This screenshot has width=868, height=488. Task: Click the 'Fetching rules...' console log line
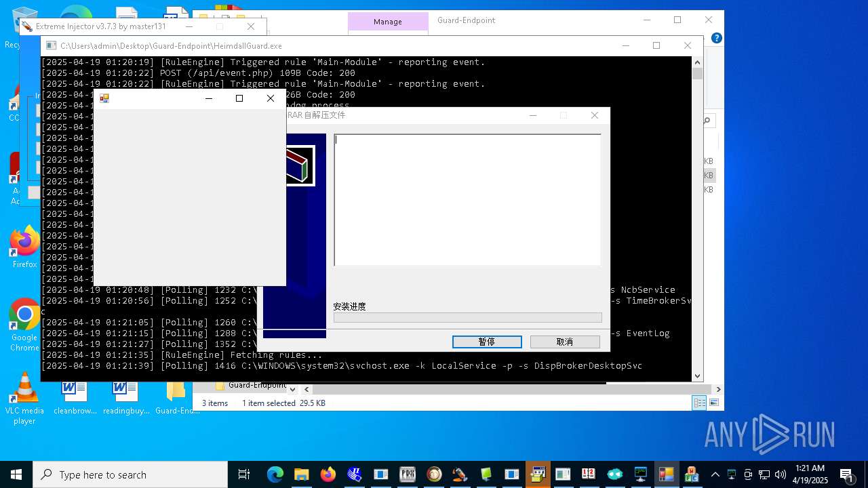(x=183, y=354)
